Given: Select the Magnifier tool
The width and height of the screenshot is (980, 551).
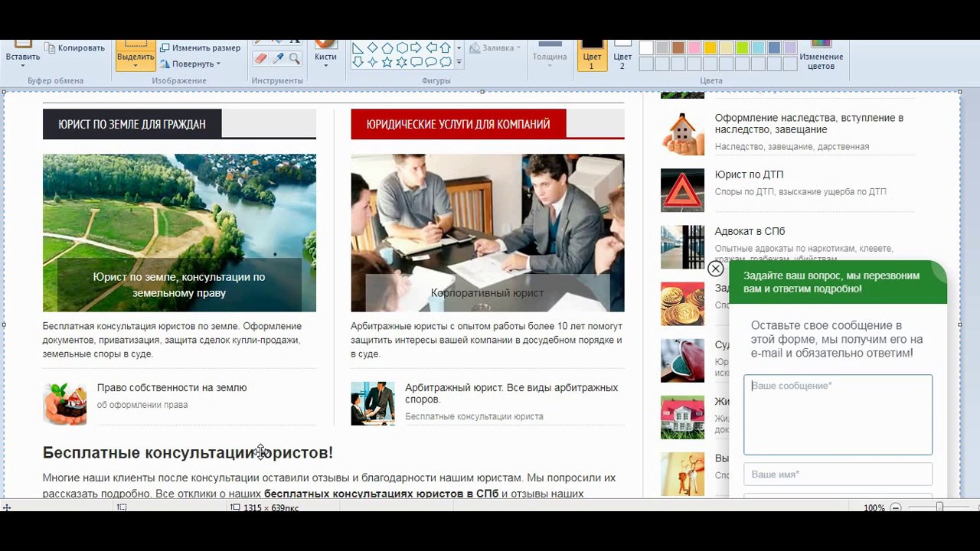Looking at the screenshot, I should tap(295, 59).
